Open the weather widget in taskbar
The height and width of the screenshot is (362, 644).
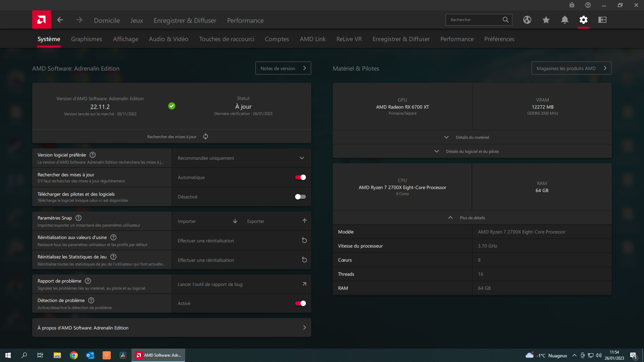(546, 355)
